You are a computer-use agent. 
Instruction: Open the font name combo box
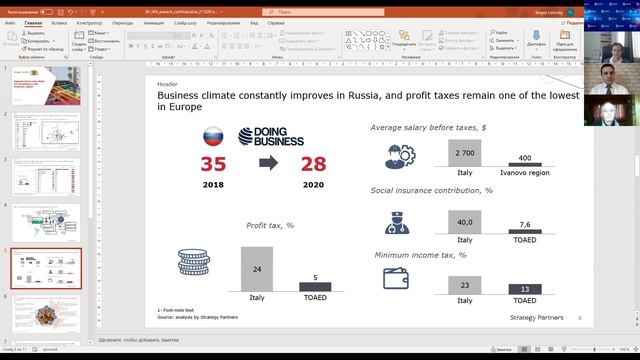coord(150,36)
